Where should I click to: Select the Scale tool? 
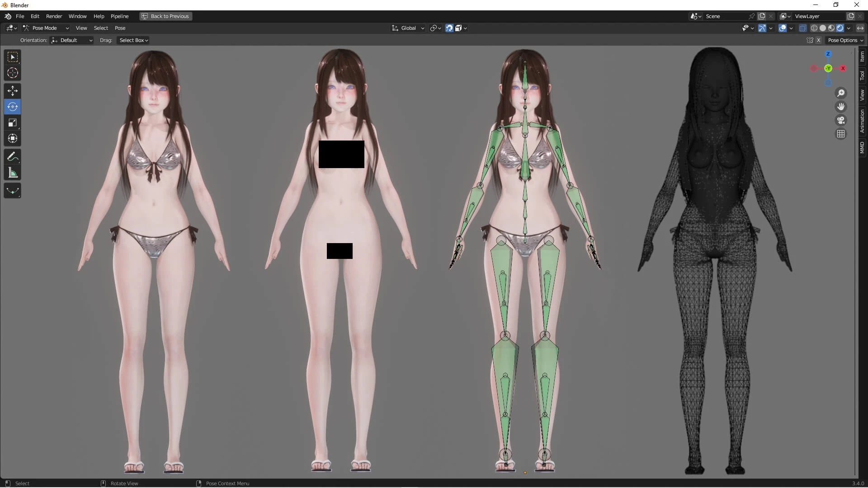pos(13,123)
